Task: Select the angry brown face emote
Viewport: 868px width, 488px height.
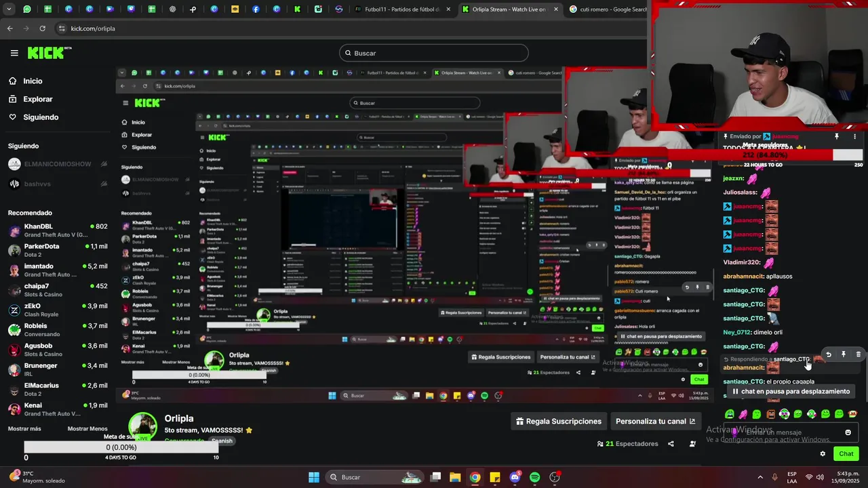Action: coord(771,414)
